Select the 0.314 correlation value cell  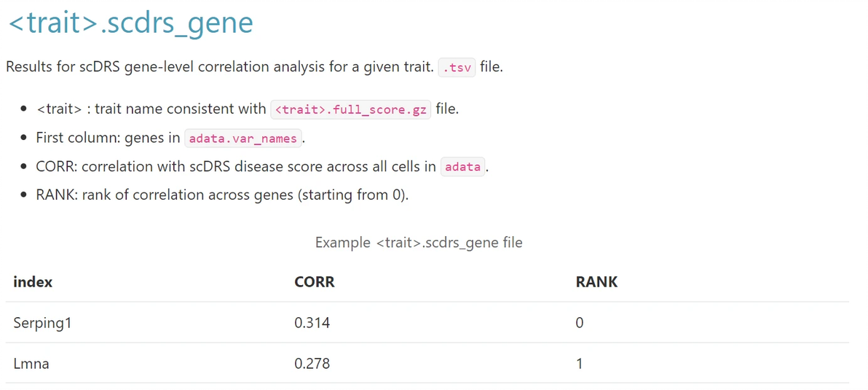[x=312, y=323]
